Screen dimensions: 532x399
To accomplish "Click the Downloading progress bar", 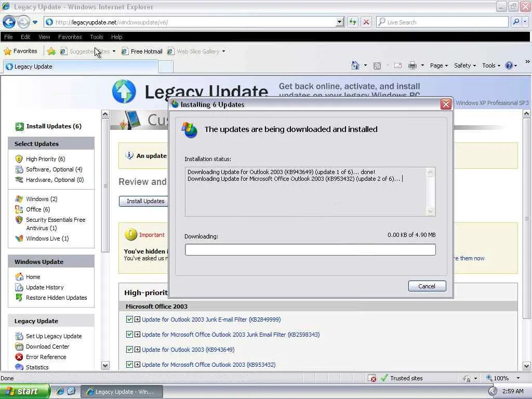I will pyautogui.click(x=310, y=250).
